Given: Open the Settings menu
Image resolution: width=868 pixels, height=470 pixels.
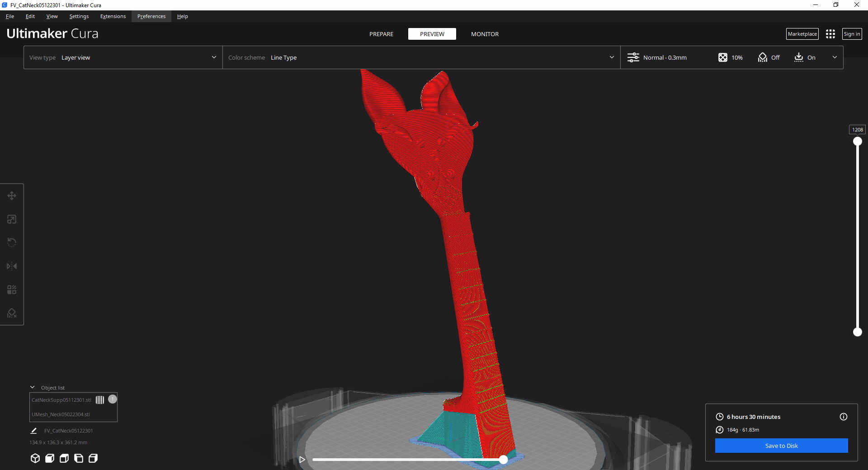Looking at the screenshot, I should tap(79, 16).
